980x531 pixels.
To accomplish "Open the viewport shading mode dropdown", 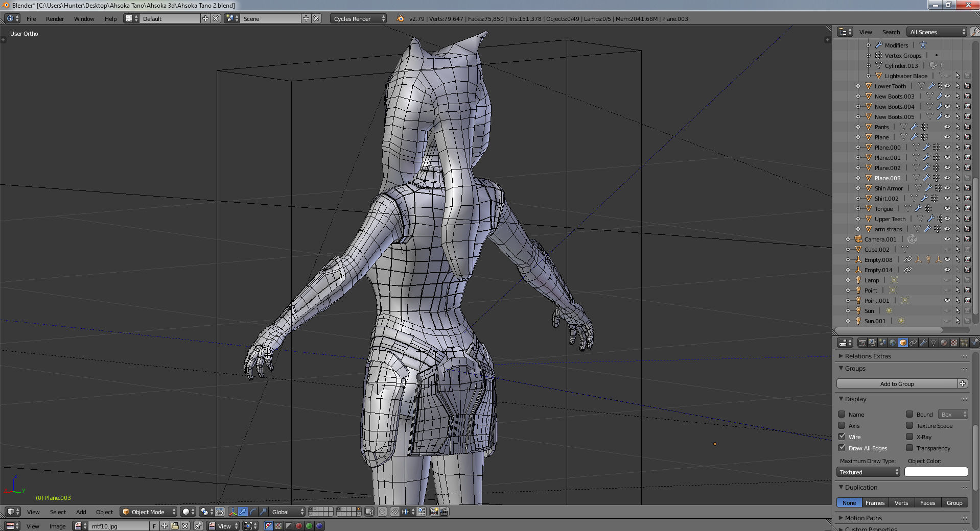I will point(189,512).
